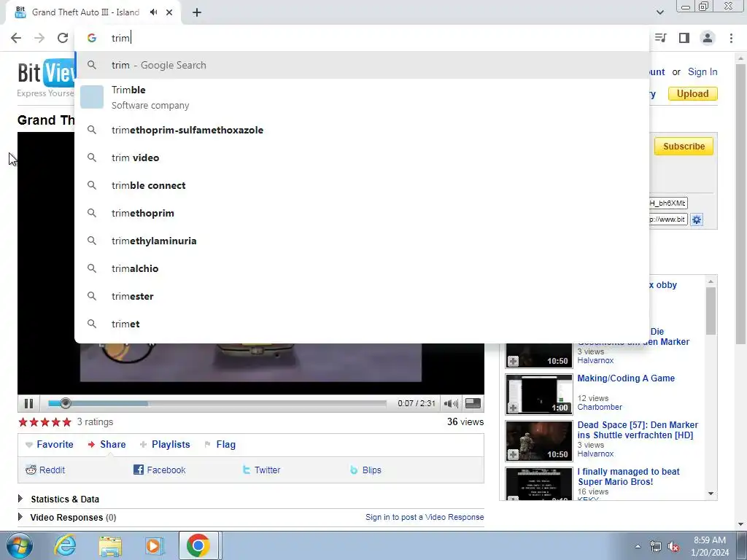Click the video progress bar
This screenshot has height=560, width=747.
(x=217, y=403)
